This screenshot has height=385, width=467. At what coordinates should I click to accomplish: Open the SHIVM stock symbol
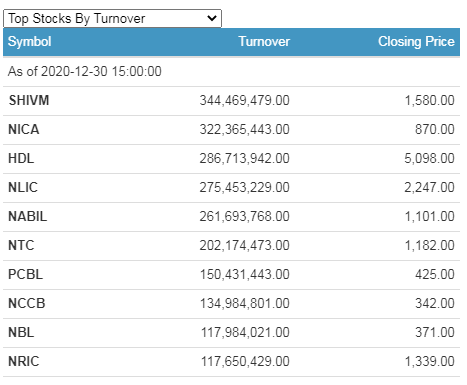click(29, 100)
